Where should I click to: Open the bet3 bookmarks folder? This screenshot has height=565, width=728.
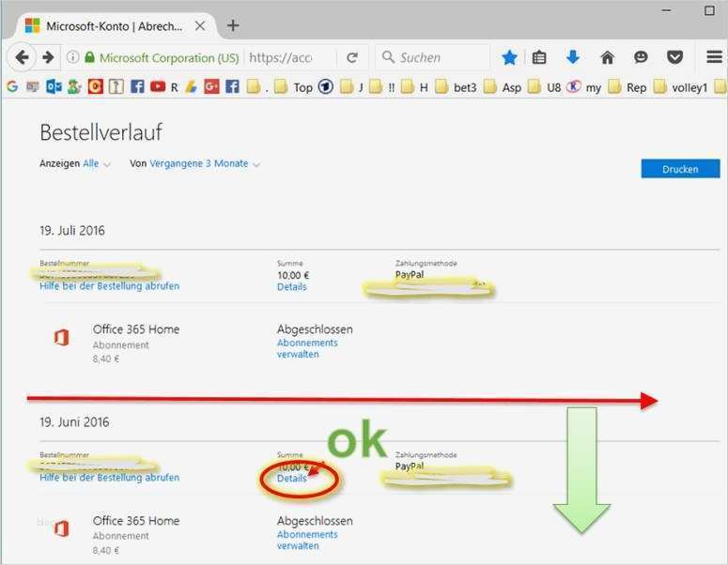(456, 87)
